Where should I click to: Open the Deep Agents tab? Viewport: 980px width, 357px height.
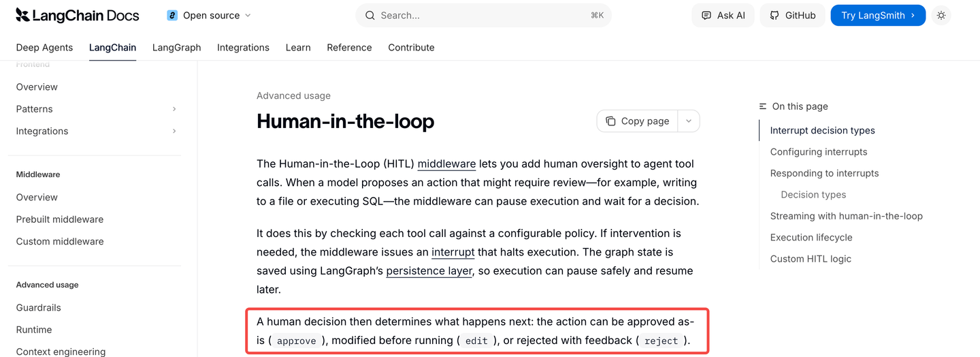[44, 48]
